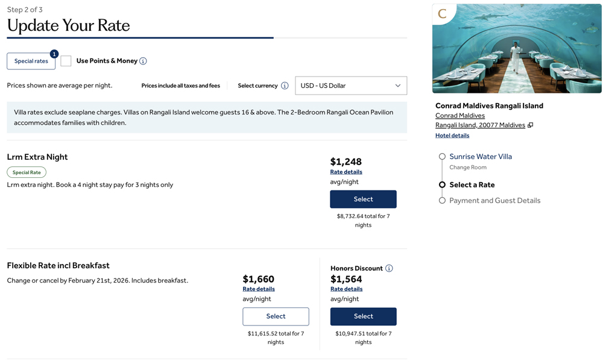Click the external link icon beside Rangali Island address

(530, 125)
